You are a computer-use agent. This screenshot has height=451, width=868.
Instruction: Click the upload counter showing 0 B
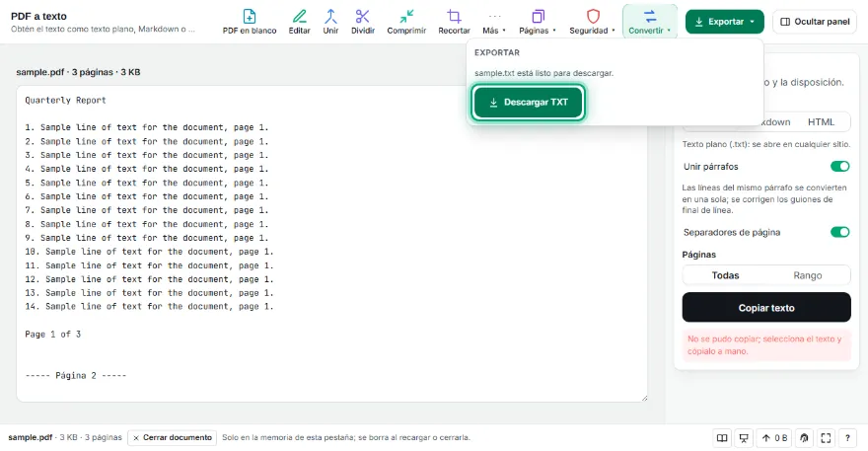coord(774,438)
